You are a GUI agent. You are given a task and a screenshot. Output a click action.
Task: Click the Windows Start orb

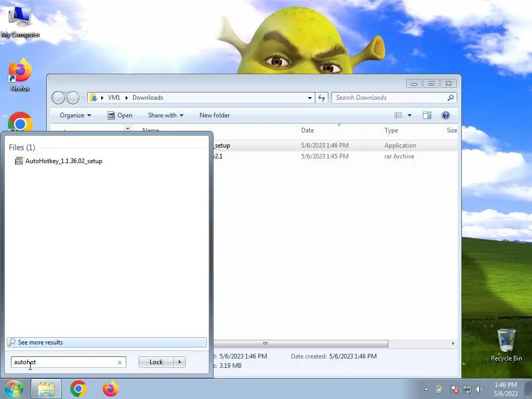tap(14, 389)
